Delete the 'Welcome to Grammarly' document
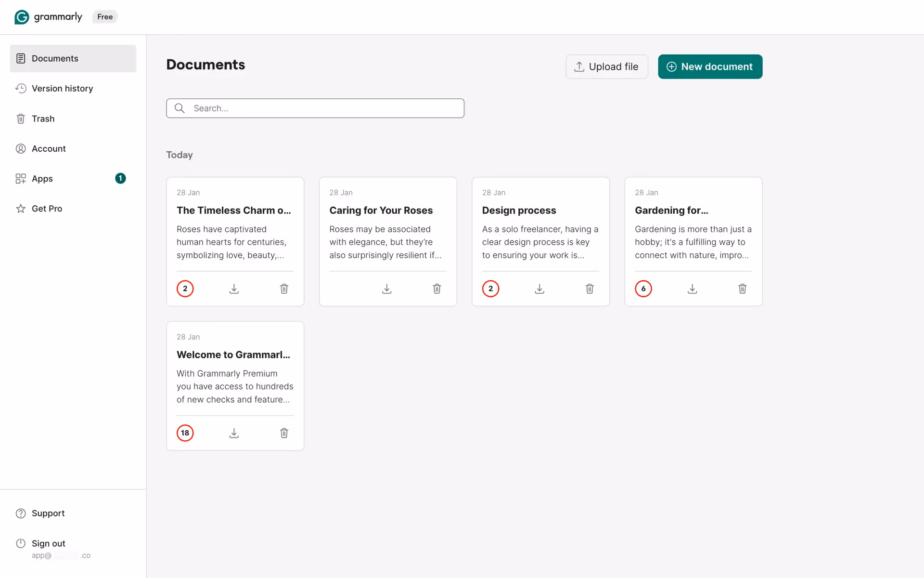This screenshot has height=578, width=924. click(x=284, y=433)
